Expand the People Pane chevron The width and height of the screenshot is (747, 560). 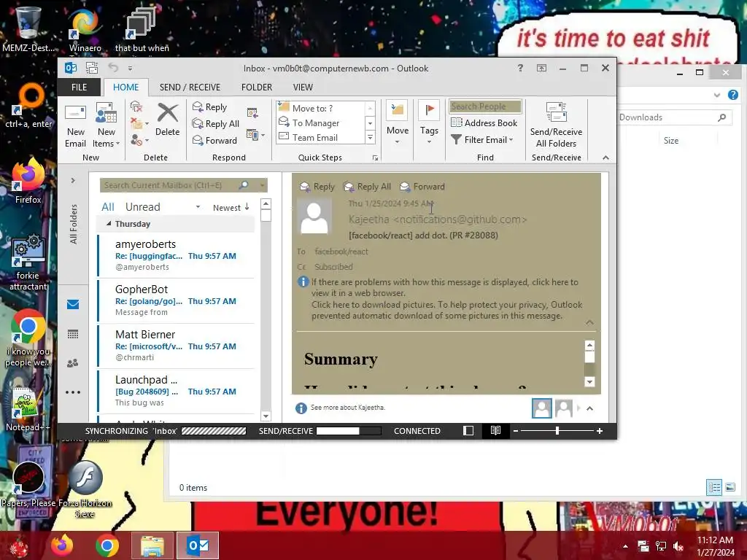tap(589, 408)
